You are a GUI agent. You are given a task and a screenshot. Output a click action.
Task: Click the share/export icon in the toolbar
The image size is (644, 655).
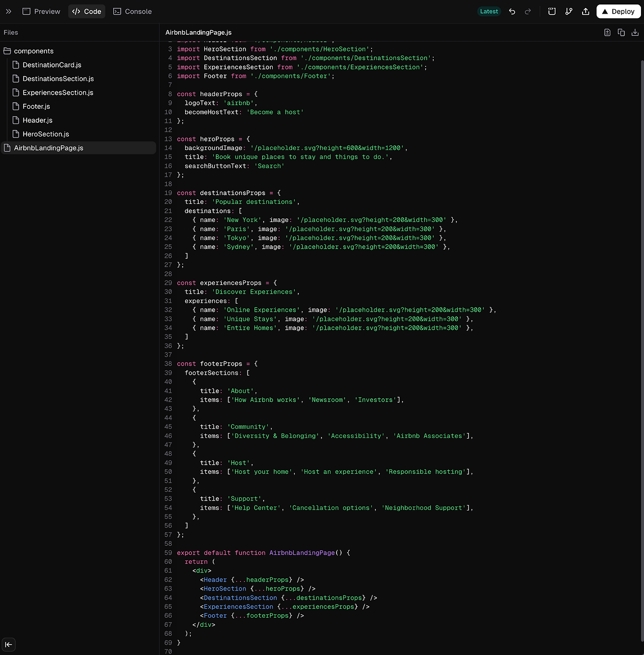click(585, 11)
